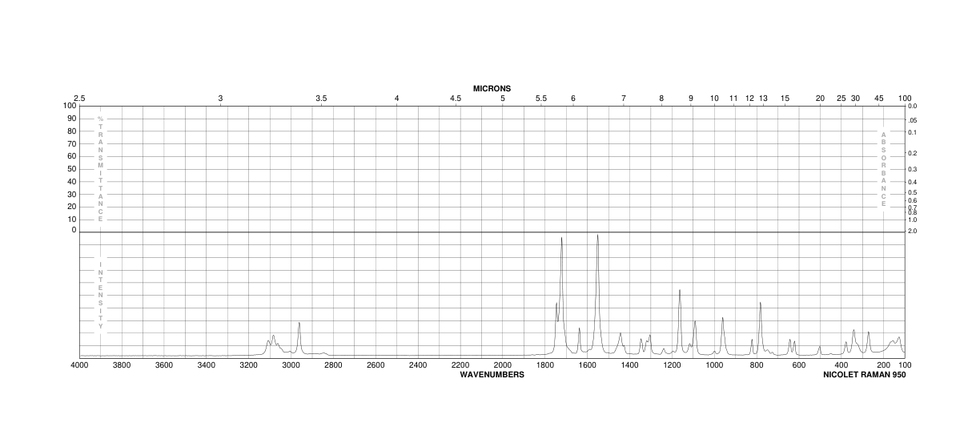Click 90 on the transmittance scale
980x423 pixels.
[71, 119]
